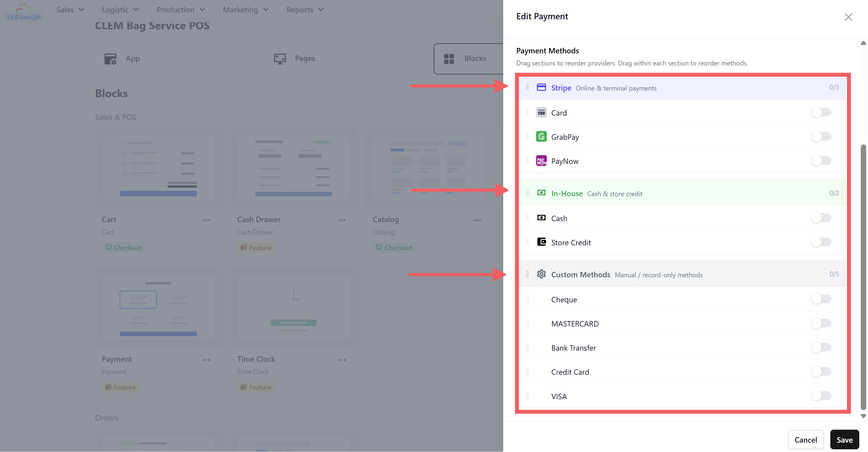Switch to the Pages tab
The width and height of the screenshot is (868, 452).
click(x=344, y=59)
